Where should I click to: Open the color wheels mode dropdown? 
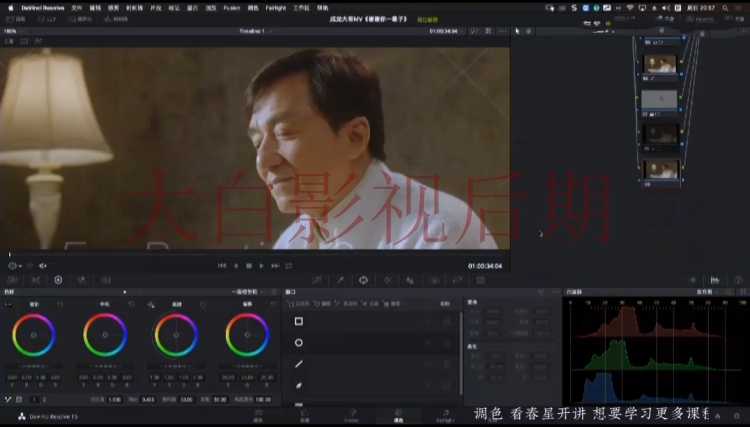click(247, 292)
